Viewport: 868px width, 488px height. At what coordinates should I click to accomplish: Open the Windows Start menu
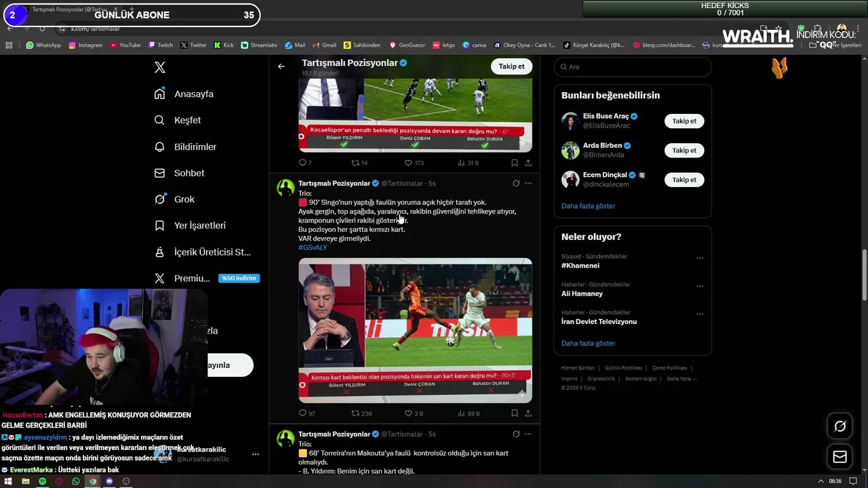click(x=7, y=481)
